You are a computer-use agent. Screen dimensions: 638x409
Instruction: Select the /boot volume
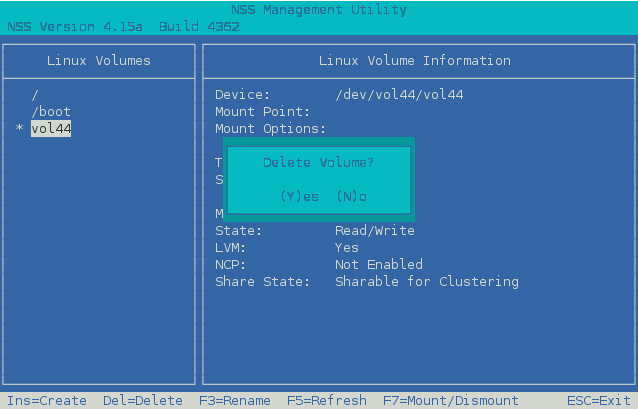(x=51, y=111)
